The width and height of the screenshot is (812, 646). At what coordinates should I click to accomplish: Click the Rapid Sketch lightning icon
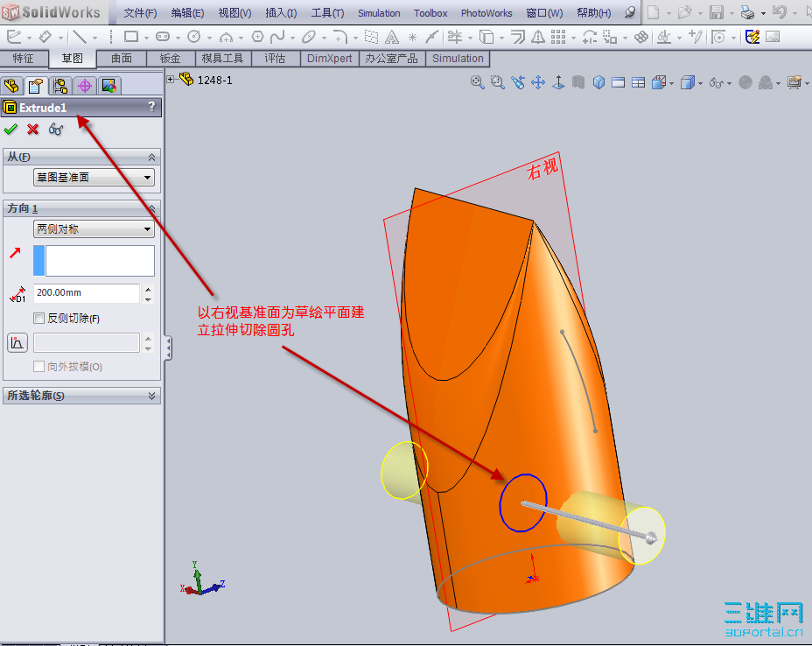point(752,37)
